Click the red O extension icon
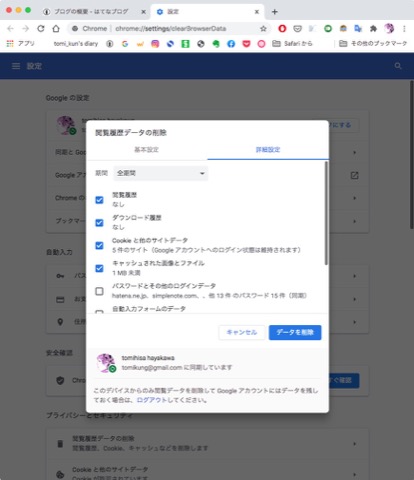The height and width of the screenshot is (480, 414). 282,29
